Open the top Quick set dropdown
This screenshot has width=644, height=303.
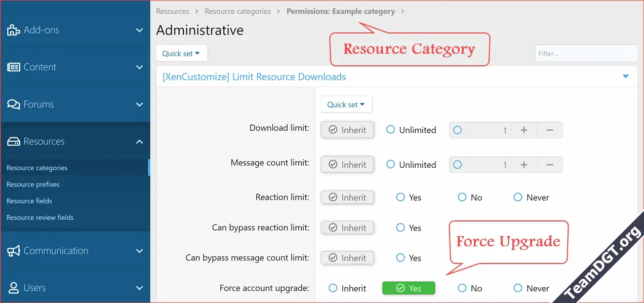pyautogui.click(x=182, y=53)
